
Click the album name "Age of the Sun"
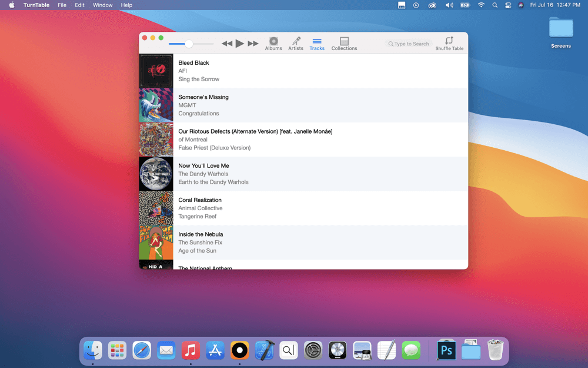[197, 251]
